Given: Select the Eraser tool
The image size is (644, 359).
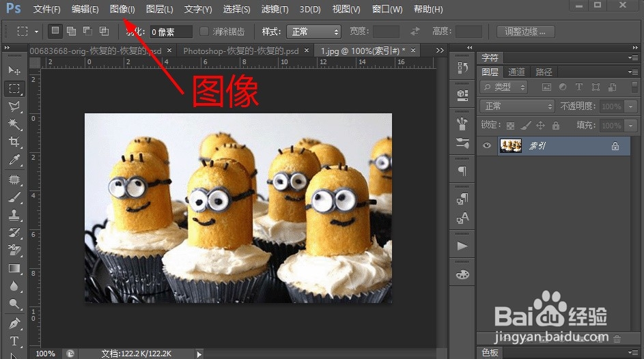Looking at the screenshot, I should 14,250.
